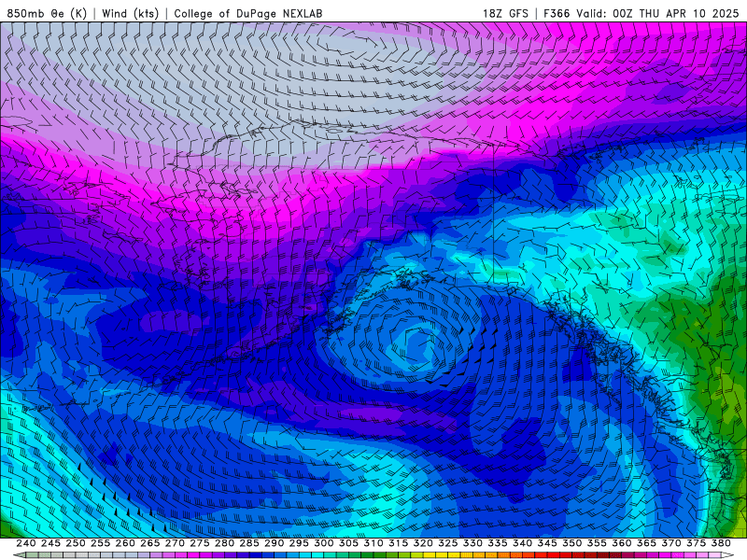Click the 310 value on the color scale
747x560 pixels.
coord(373,543)
